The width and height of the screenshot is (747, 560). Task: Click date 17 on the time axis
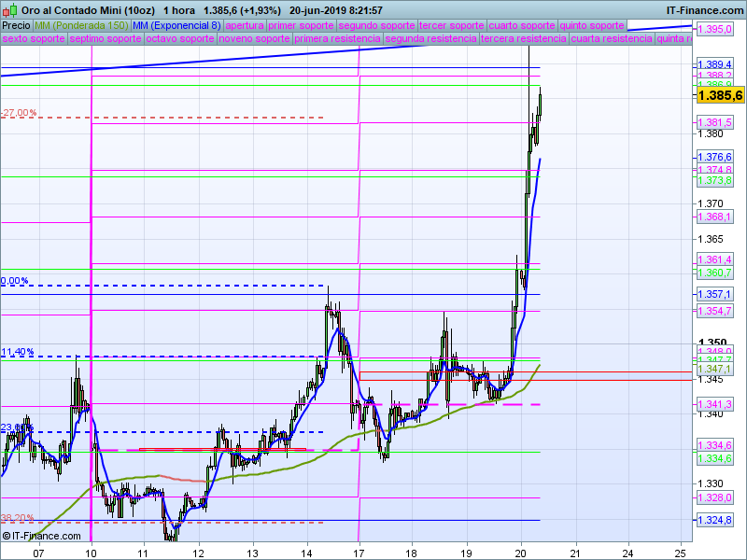pyautogui.click(x=359, y=553)
